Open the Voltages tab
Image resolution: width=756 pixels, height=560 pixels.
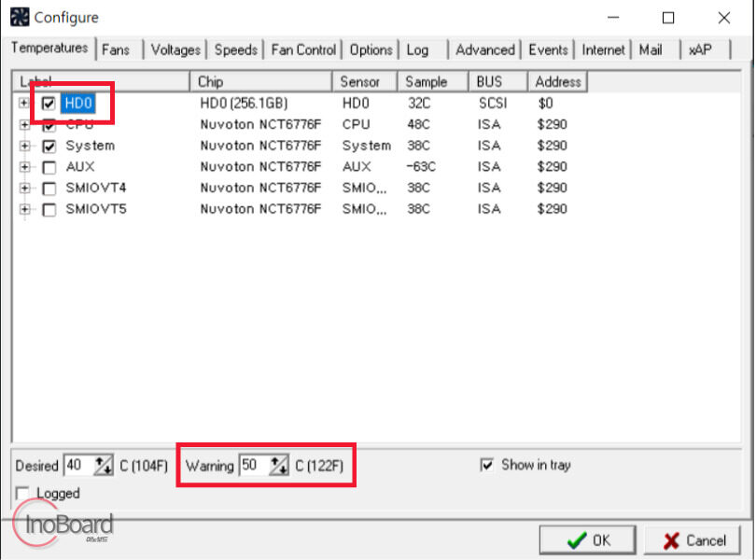click(x=175, y=49)
